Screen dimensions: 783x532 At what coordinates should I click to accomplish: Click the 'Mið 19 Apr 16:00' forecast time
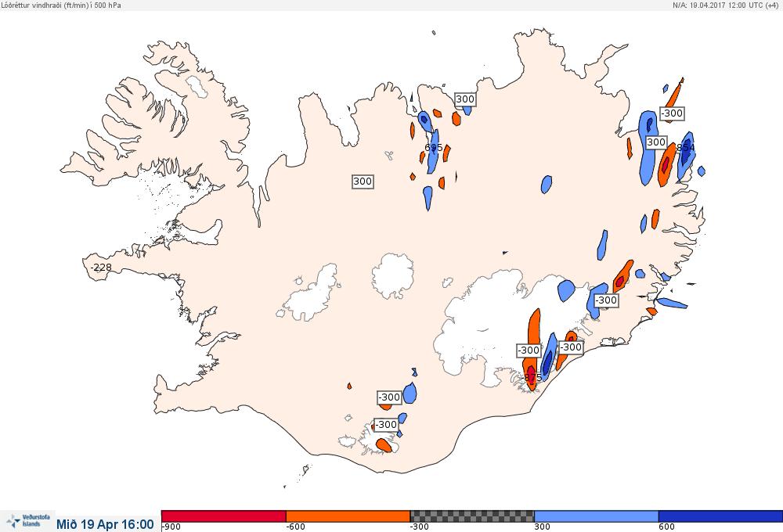(105, 524)
